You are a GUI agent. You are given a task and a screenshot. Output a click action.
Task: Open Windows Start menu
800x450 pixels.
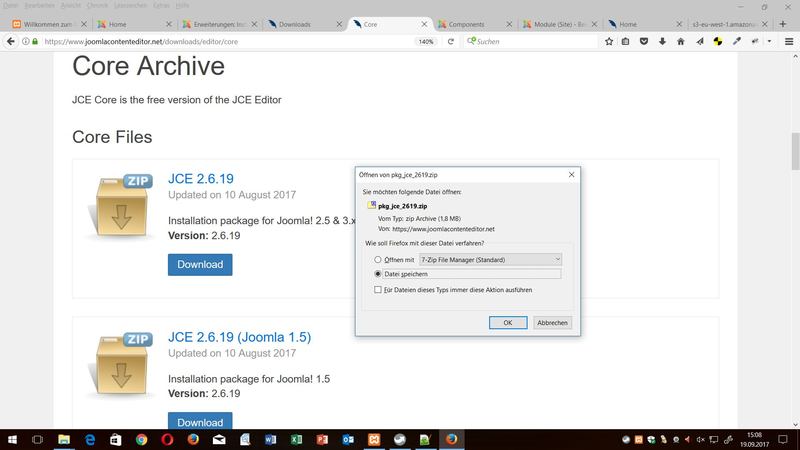click(12, 439)
